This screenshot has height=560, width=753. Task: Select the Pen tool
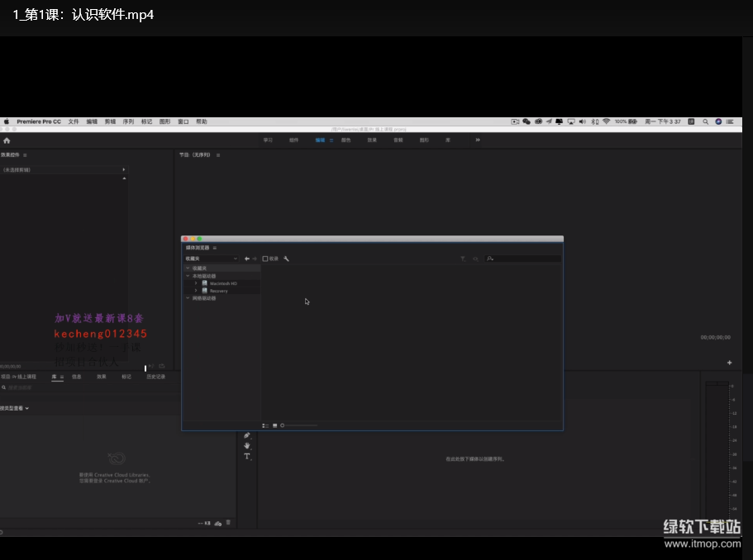pyautogui.click(x=247, y=436)
